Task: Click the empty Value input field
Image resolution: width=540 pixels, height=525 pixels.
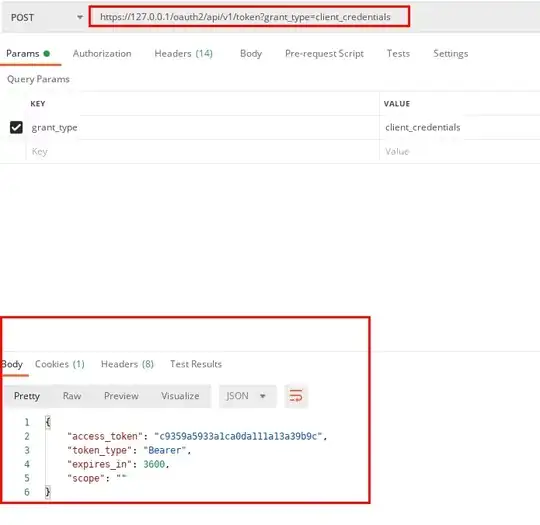Action: pyautogui.click(x=460, y=152)
